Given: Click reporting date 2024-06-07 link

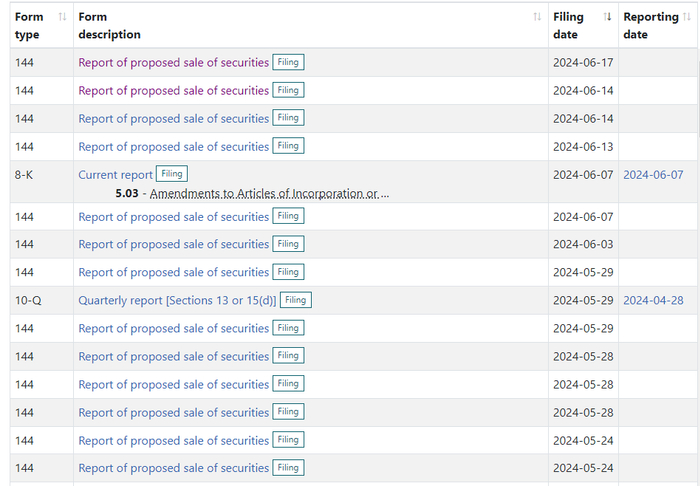Looking at the screenshot, I should coord(653,174).
